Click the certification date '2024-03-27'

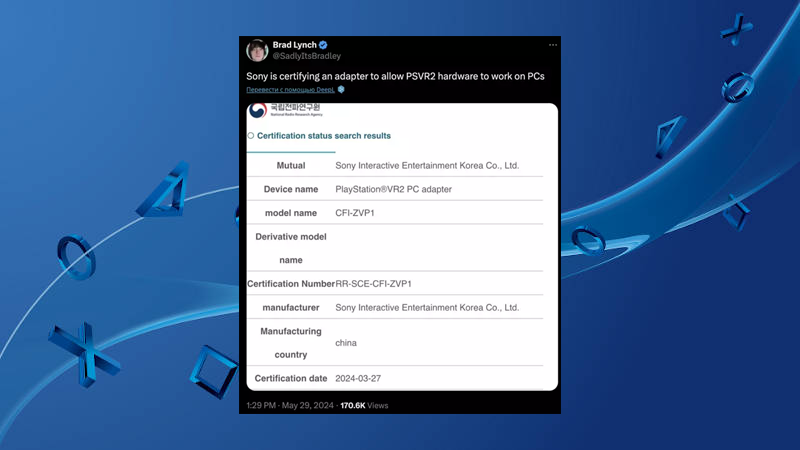358,379
